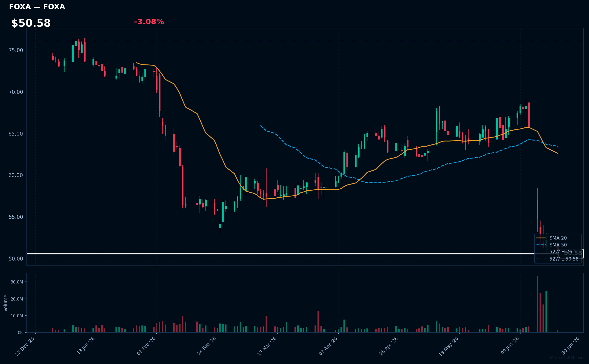
Task: Select the 52W L 50.58 legend entry
Action: [x=557, y=259]
